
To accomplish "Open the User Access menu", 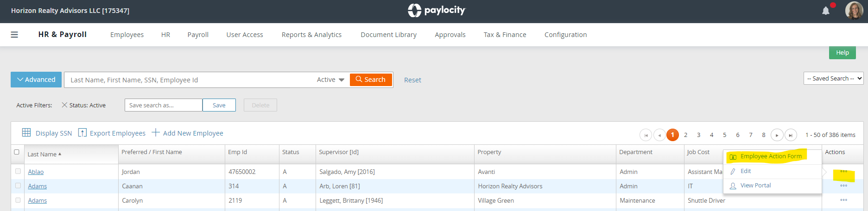I will [x=245, y=35].
